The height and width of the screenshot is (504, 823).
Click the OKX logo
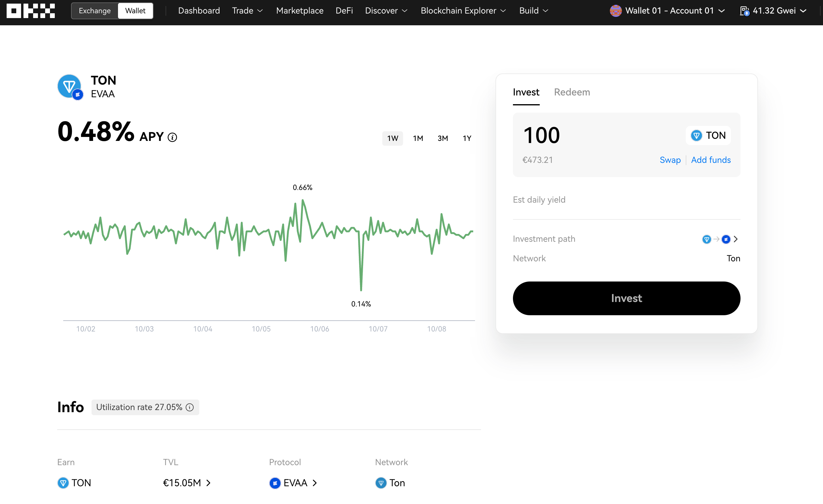[31, 11]
